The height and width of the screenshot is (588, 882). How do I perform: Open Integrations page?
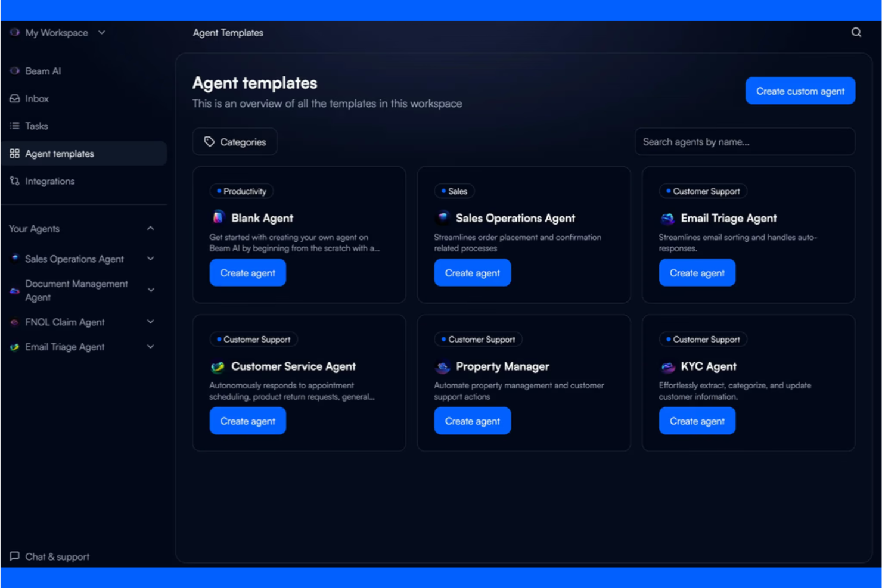(x=84, y=181)
